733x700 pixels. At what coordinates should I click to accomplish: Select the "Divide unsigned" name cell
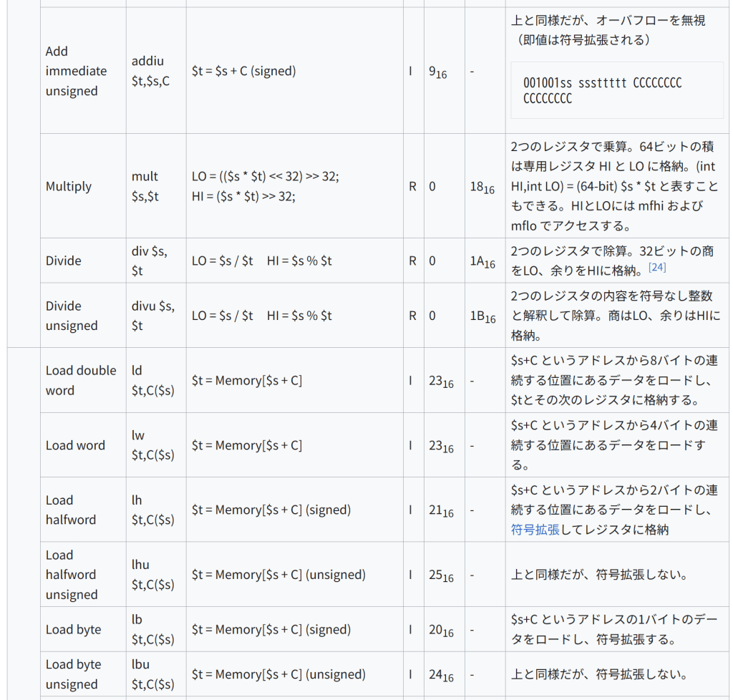[72, 316]
